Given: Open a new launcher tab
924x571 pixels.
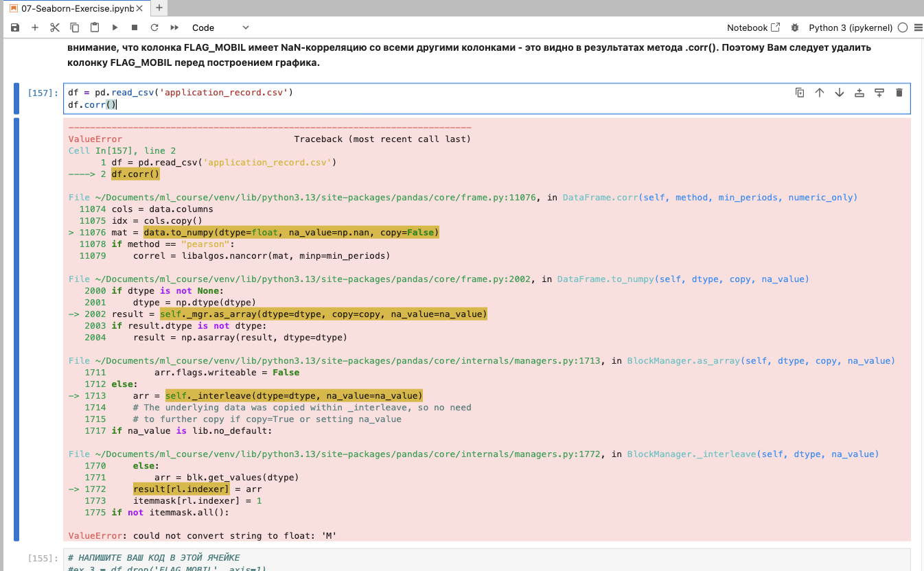Looking at the screenshot, I should click(159, 8).
